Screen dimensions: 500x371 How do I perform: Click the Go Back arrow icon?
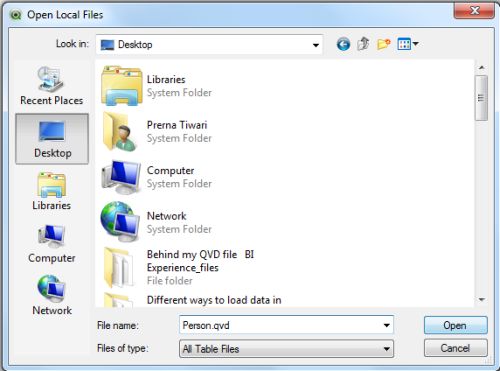[x=343, y=44]
